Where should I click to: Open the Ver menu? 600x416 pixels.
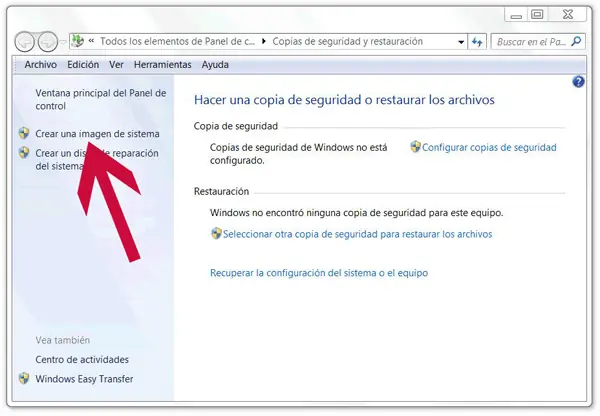116,65
